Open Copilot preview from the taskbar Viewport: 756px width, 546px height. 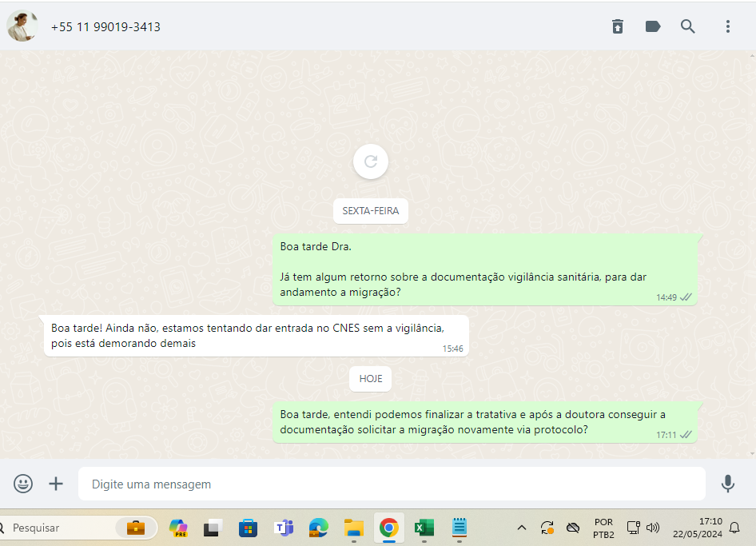click(x=178, y=528)
